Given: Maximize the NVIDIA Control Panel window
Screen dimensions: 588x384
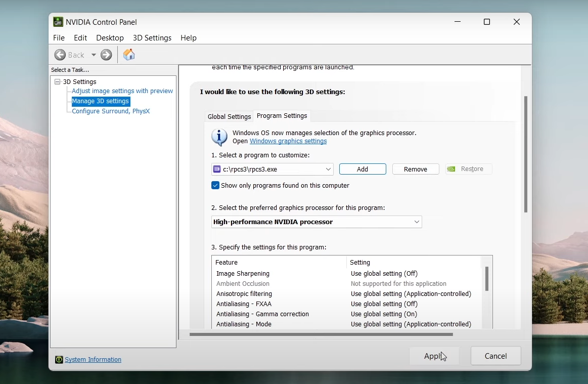Looking at the screenshot, I should pos(487,22).
